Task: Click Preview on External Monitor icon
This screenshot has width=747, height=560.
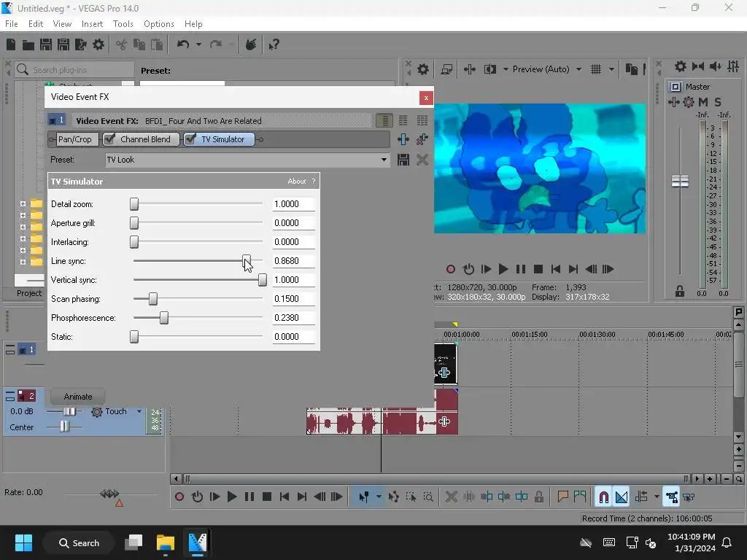Action: click(446, 69)
